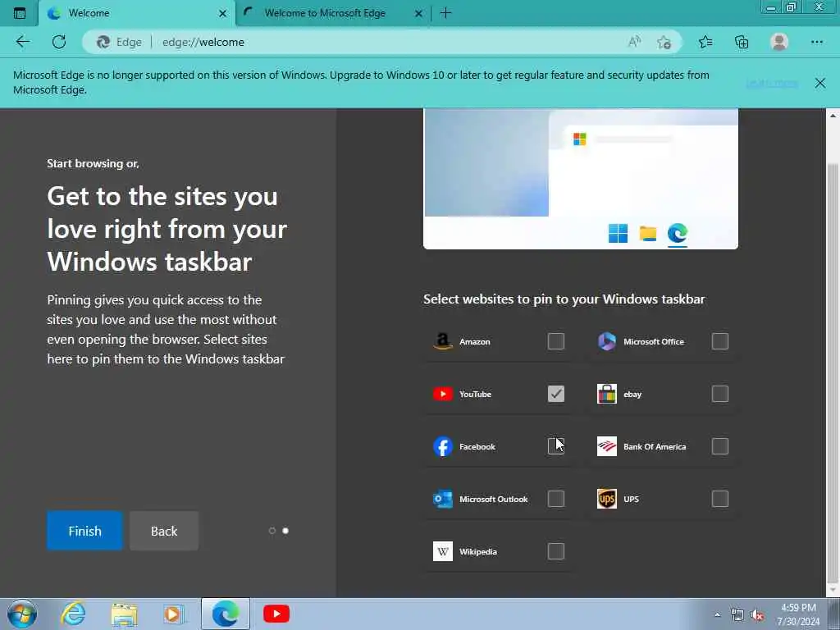Select the second page indicator dot
Image resolution: width=840 pixels, height=630 pixels.
[285, 531]
